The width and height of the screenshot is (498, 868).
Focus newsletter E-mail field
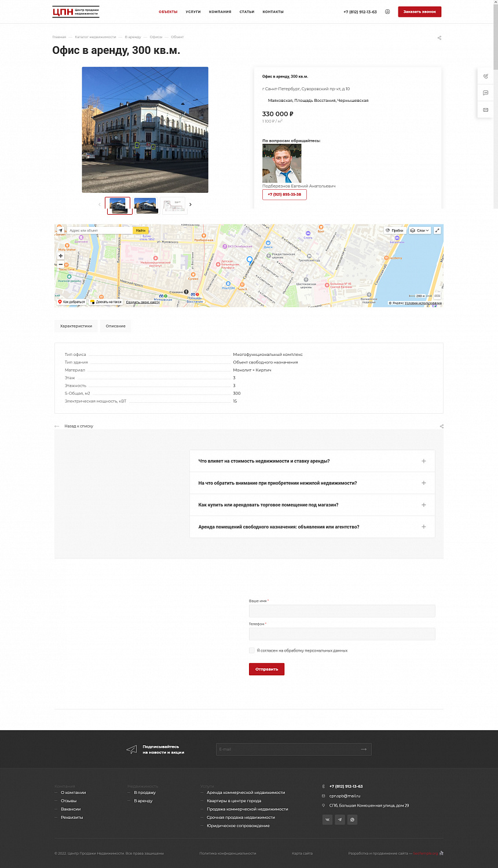coord(287,749)
